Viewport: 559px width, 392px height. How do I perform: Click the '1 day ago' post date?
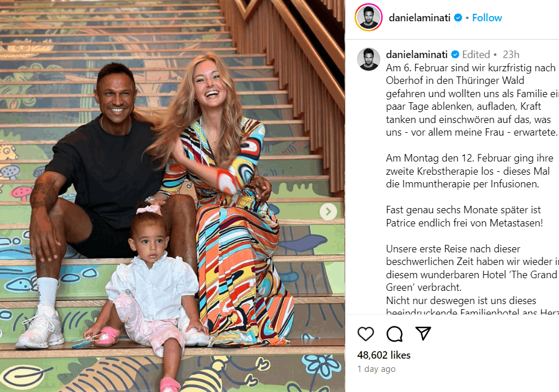coord(377,369)
